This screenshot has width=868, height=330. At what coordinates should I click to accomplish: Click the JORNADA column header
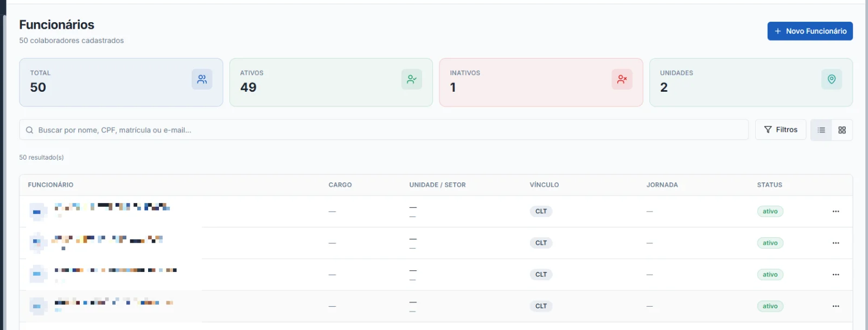662,185
